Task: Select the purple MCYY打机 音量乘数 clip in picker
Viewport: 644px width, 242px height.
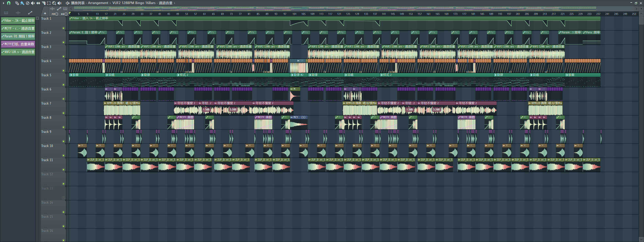Action: click(18, 44)
